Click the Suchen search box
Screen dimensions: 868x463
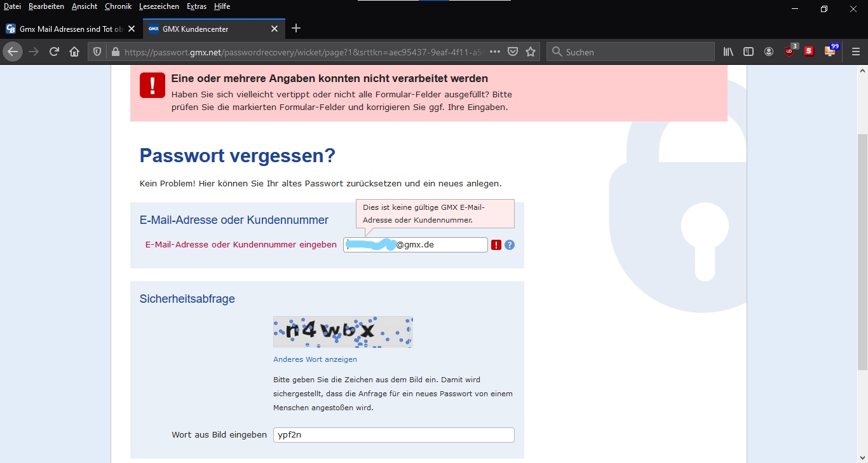[630, 52]
